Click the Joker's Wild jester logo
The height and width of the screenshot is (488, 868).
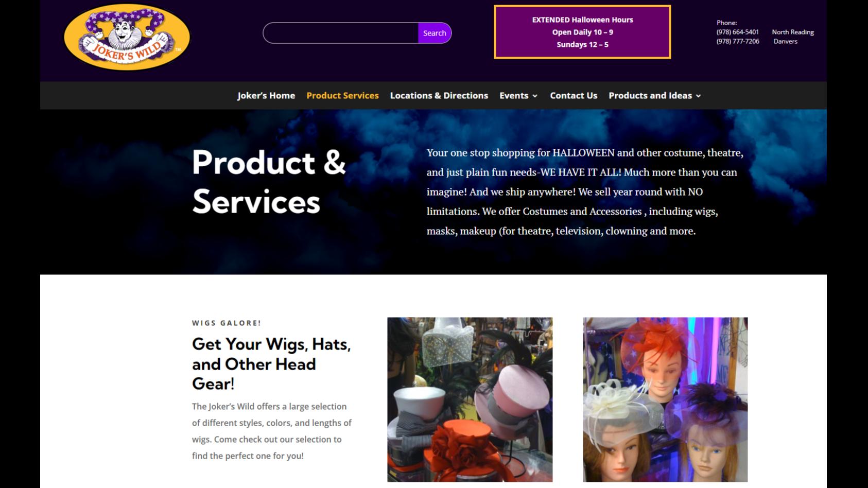click(x=127, y=37)
